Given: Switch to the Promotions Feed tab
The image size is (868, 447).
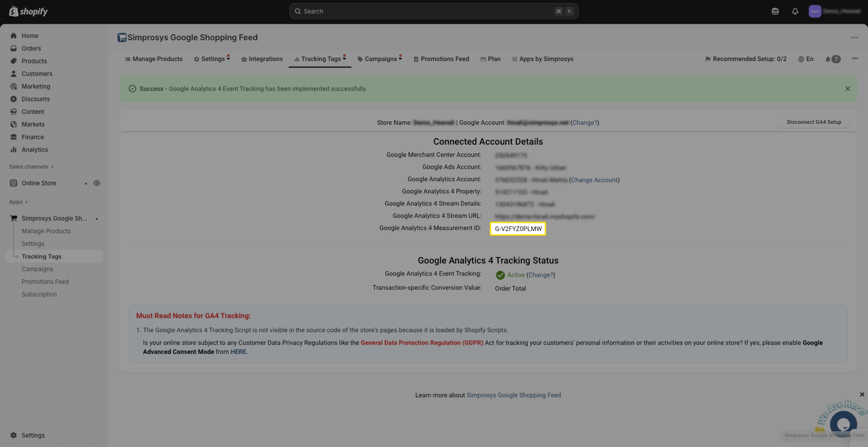Looking at the screenshot, I should click(x=441, y=59).
